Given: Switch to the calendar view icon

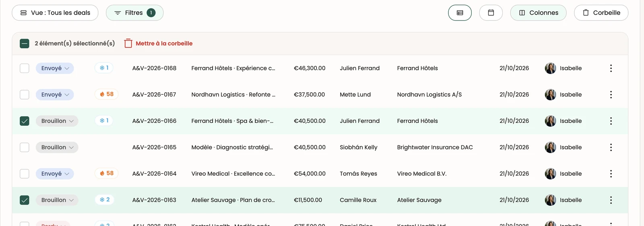Looking at the screenshot, I should [491, 13].
